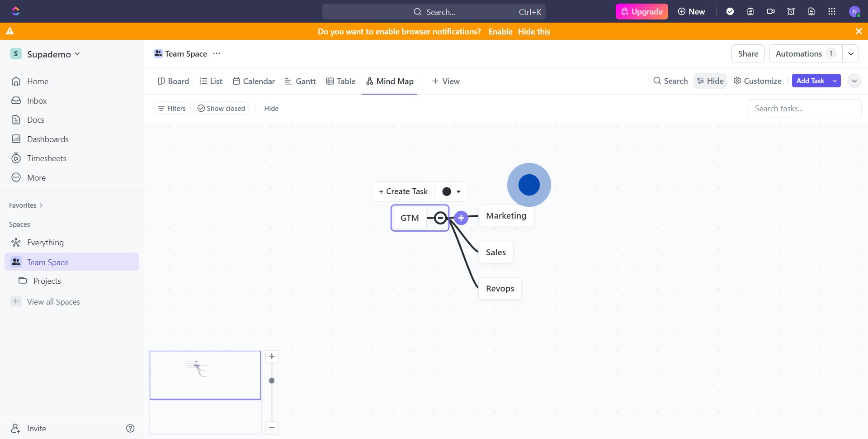Collapse GTM node children with minus circle
The width and height of the screenshot is (868, 439).
(x=440, y=218)
